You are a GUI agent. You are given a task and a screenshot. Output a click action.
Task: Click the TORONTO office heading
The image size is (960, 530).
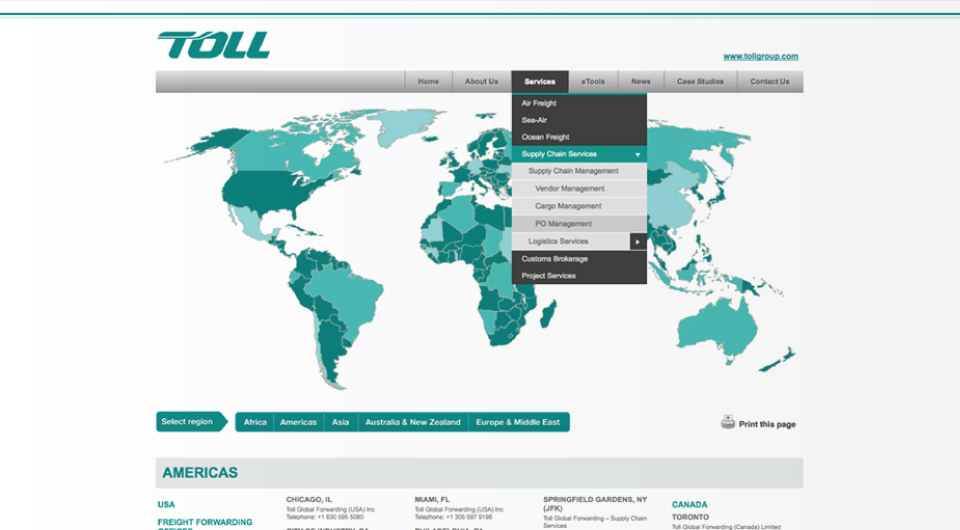tap(690, 517)
